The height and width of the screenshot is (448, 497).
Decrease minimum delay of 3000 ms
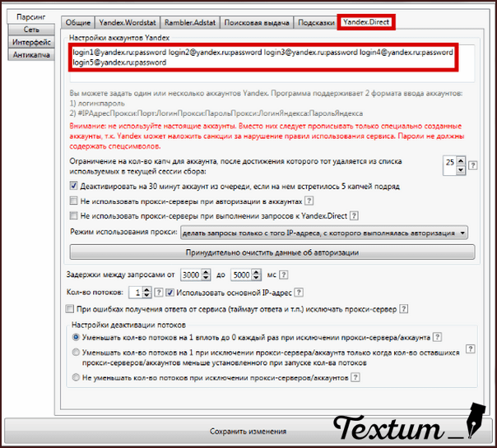tap(206, 278)
